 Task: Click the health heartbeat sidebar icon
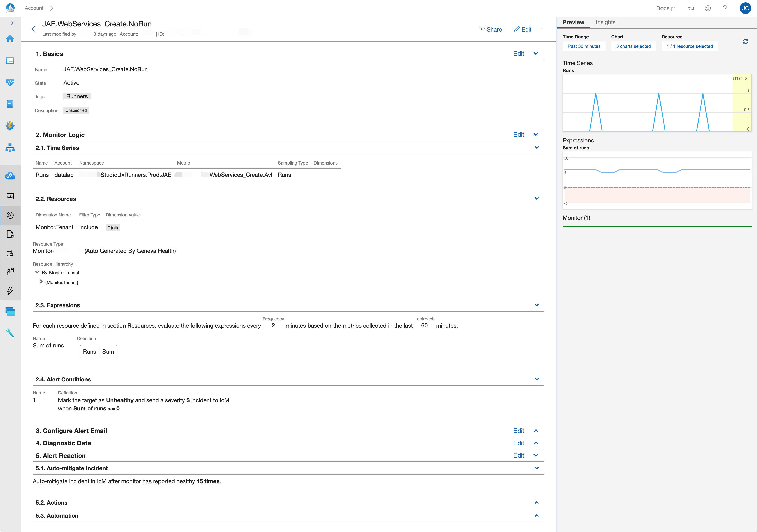pyautogui.click(x=10, y=82)
